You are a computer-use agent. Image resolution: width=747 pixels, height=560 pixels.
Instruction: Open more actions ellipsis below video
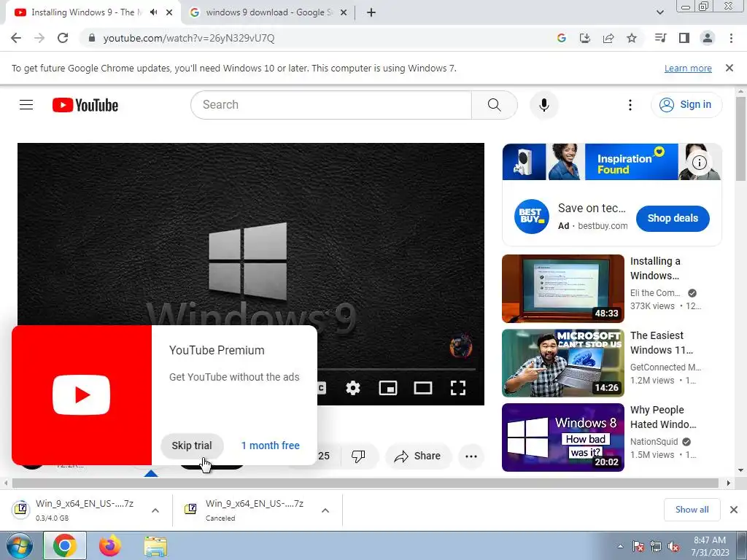click(x=471, y=456)
